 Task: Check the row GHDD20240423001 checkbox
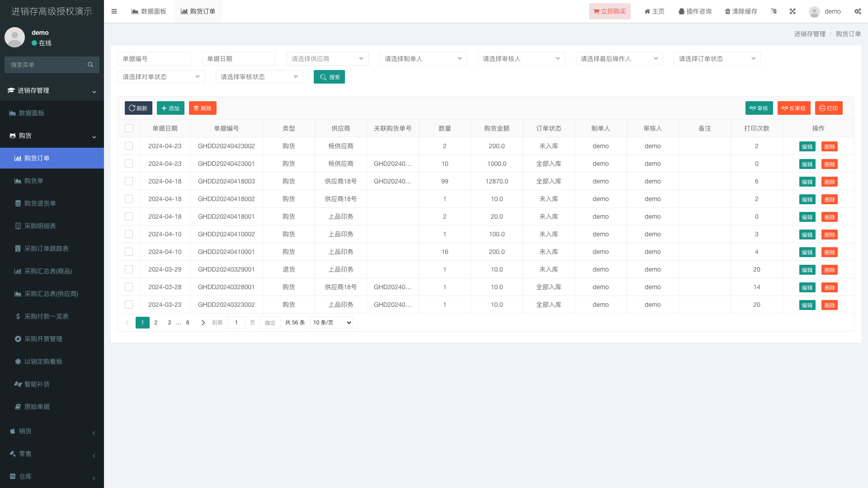click(129, 164)
